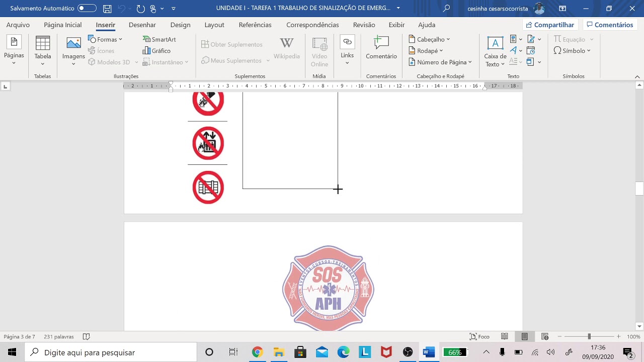Click the Comentários button
This screenshot has width=644, height=362.
pos(610,25)
